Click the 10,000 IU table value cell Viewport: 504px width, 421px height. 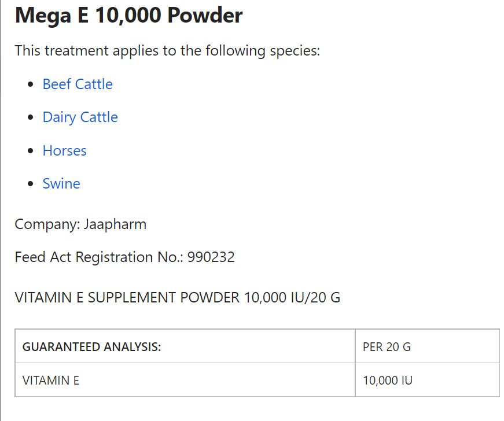click(388, 381)
